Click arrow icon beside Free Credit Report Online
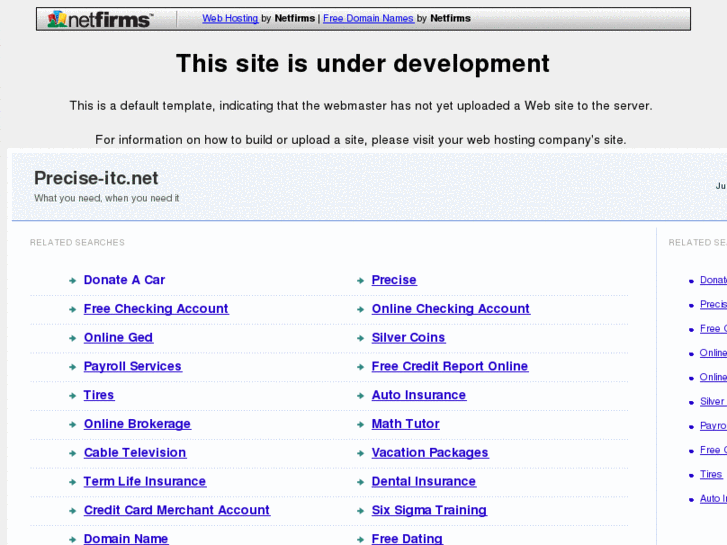This screenshot has width=727, height=545. click(360, 367)
